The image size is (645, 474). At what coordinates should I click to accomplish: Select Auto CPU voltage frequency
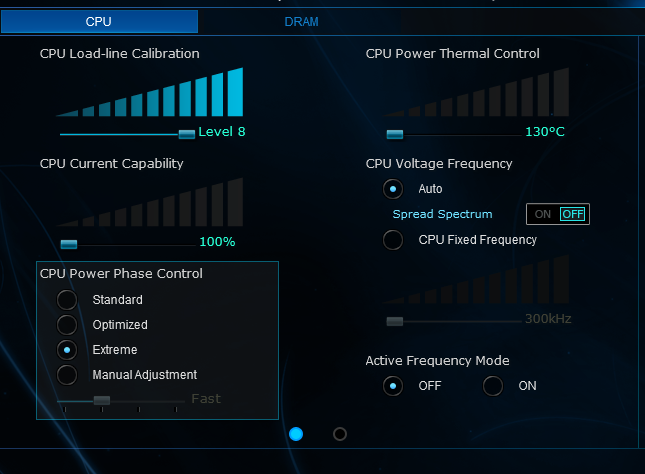tap(393, 188)
